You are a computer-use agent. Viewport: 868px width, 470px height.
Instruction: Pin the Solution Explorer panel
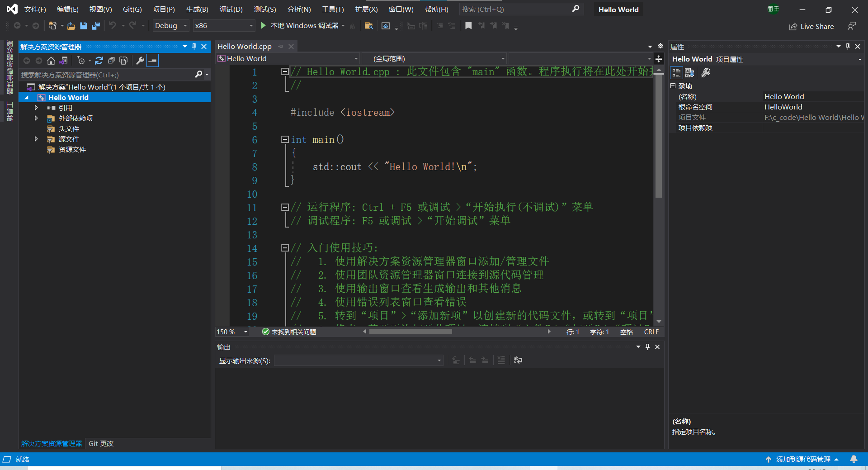194,46
